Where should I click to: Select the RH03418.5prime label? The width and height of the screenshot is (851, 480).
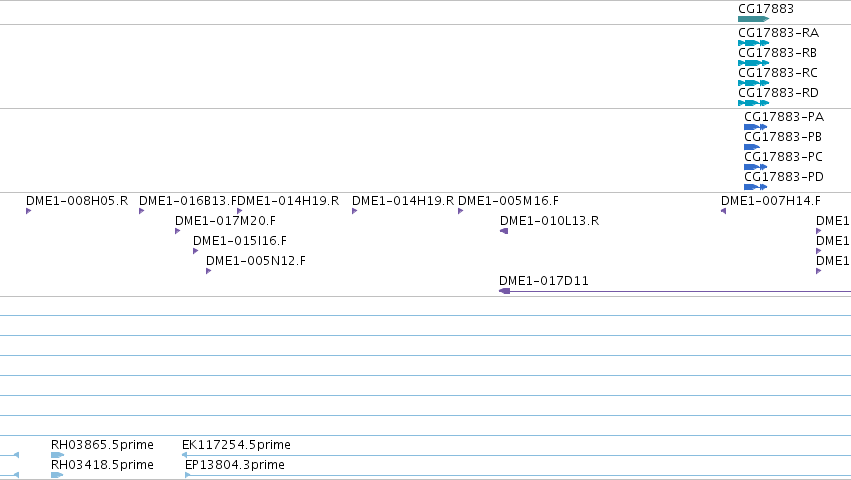click(x=102, y=465)
